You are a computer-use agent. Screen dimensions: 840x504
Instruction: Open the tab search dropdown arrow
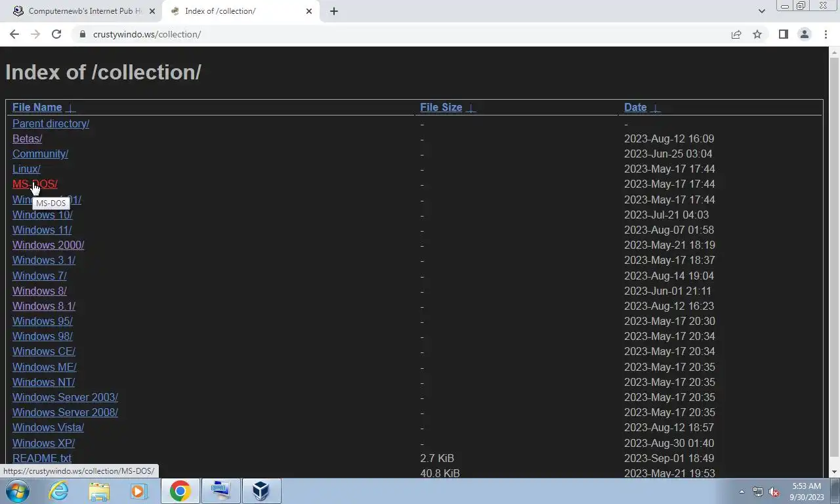761,11
